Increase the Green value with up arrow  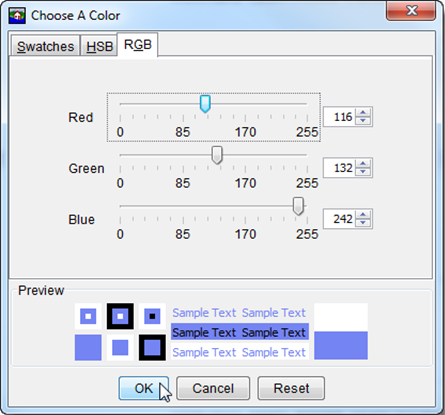pyautogui.click(x=363, y=164)
